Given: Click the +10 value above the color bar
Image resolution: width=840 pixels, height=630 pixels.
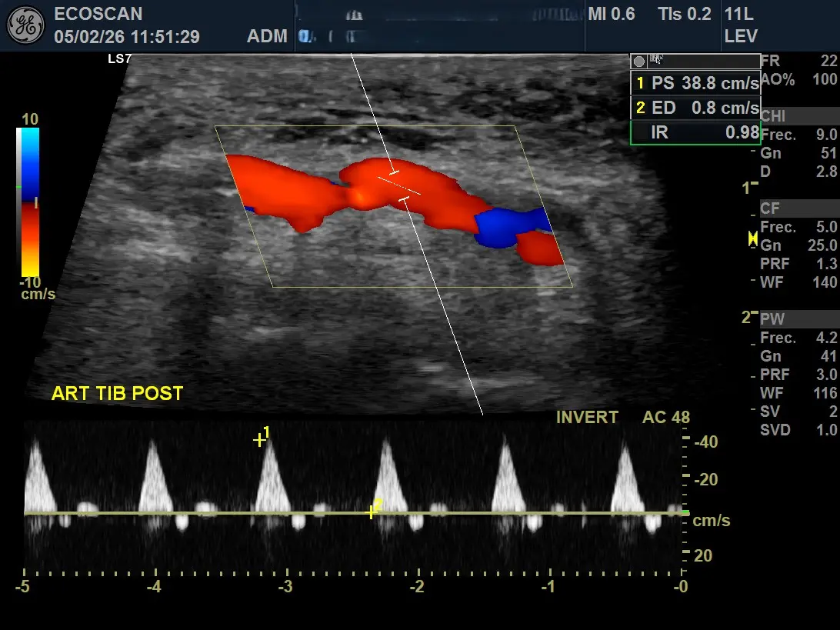Looking at the screenshot, I should coord(30,119).
